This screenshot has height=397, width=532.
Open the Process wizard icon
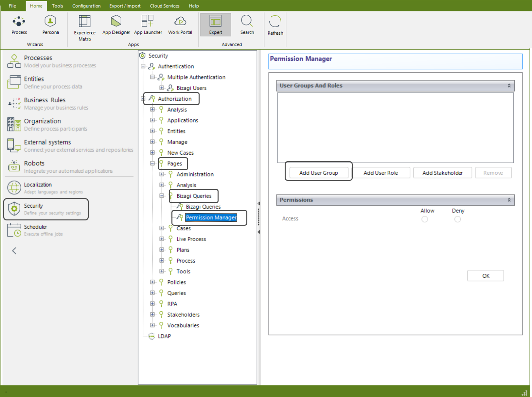[x=19, y=22]
